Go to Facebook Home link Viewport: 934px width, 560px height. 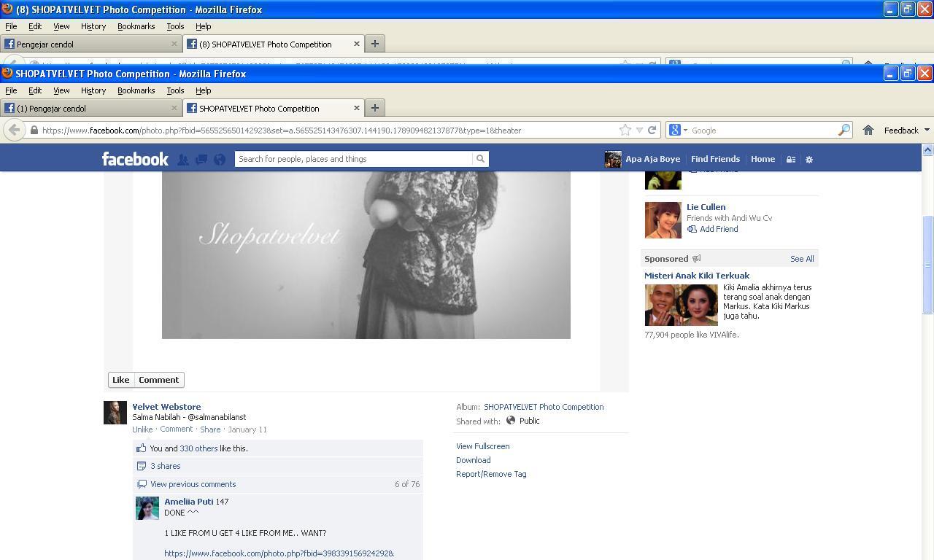(763, 159)
